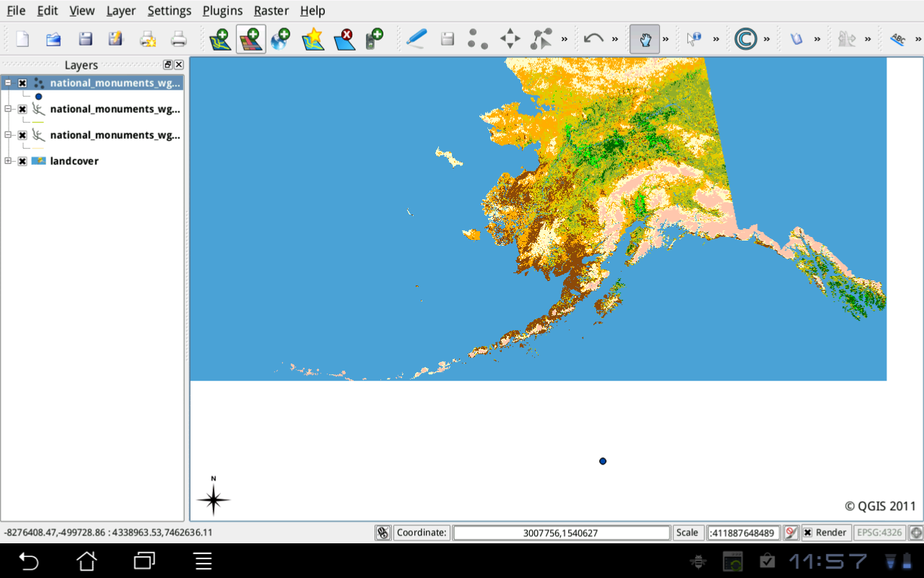This screenshot has height=578, width=924.
Task: Click the Identify Features tool icon
Action: pyautogui.click(x=694, y=39)
